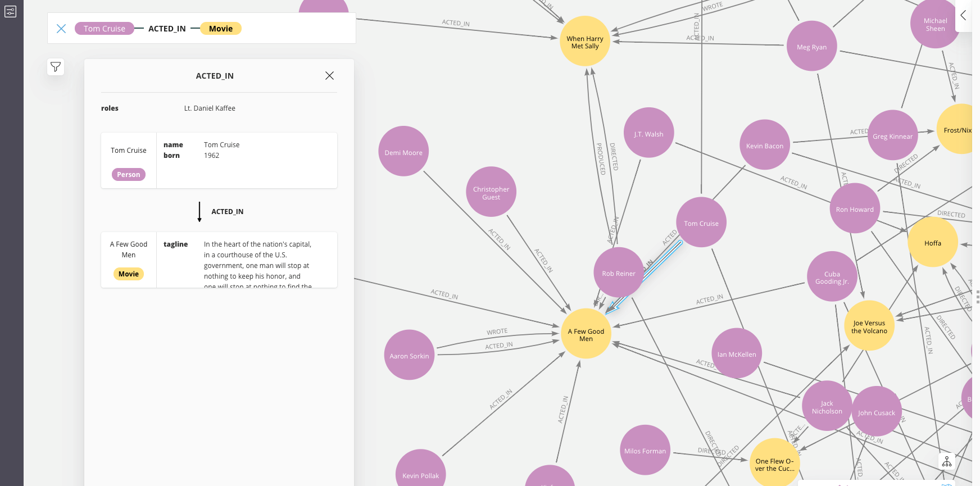Select the Milos Forman node

click(x=645, y=450)
